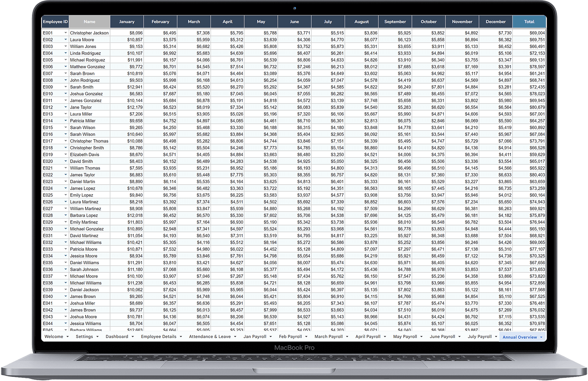The height and width of the screenshot is (381, 588).
Task: Click the January column header
Action: 126,21
